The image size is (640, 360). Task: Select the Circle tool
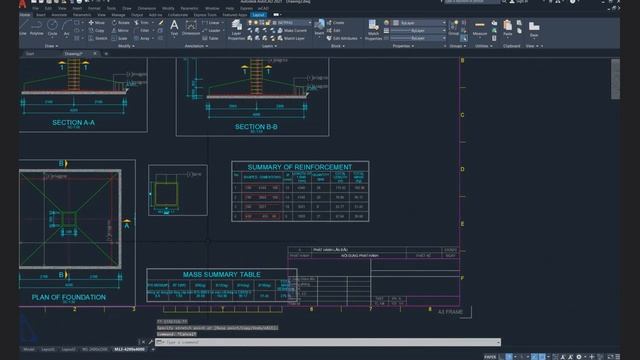point(52,28)
